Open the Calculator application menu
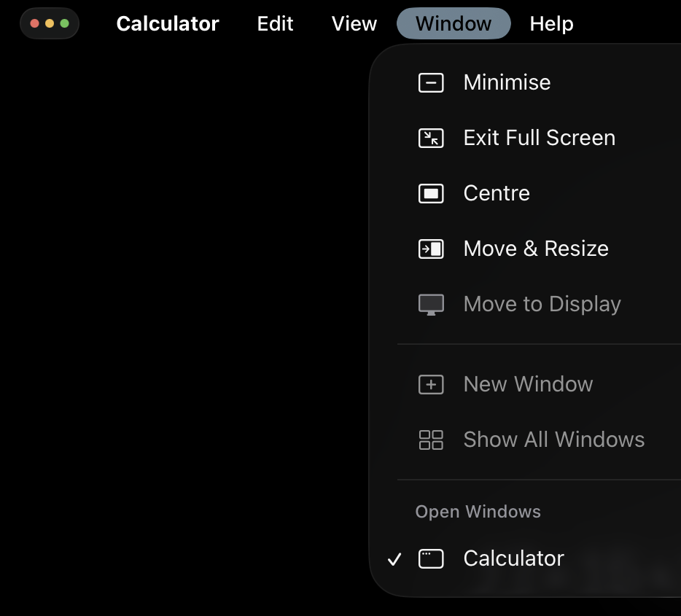 click(x=167, y=23)
